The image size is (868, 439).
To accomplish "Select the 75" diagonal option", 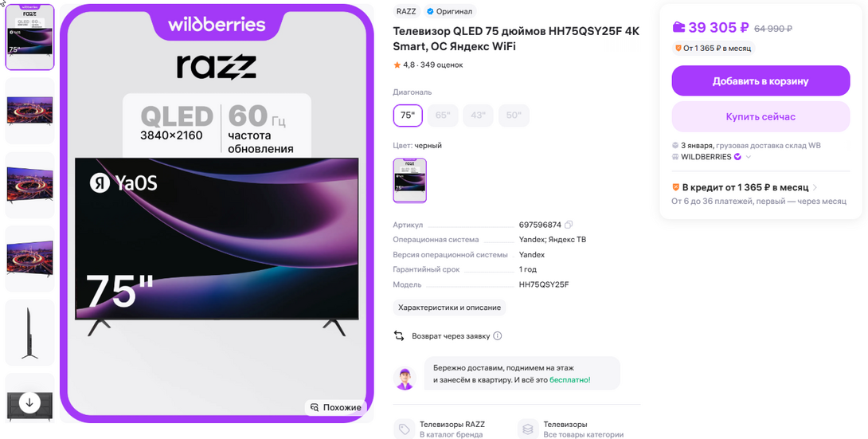I will [408, 116].
